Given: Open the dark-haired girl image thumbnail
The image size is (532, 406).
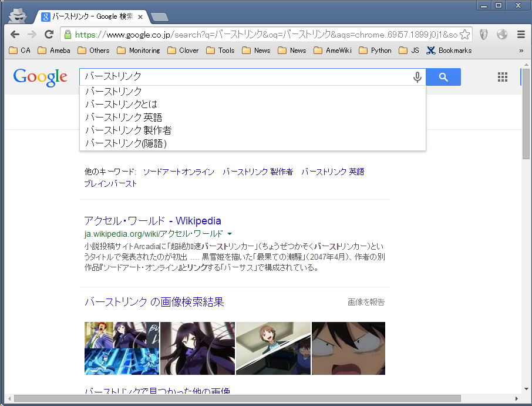Looking at the screenshot, I should 197,348.
